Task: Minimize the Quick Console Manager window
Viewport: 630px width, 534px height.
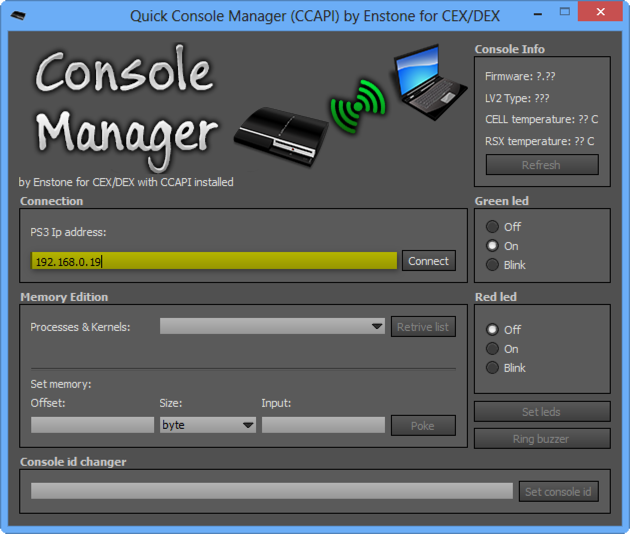Action: click(x=538, y=14)
